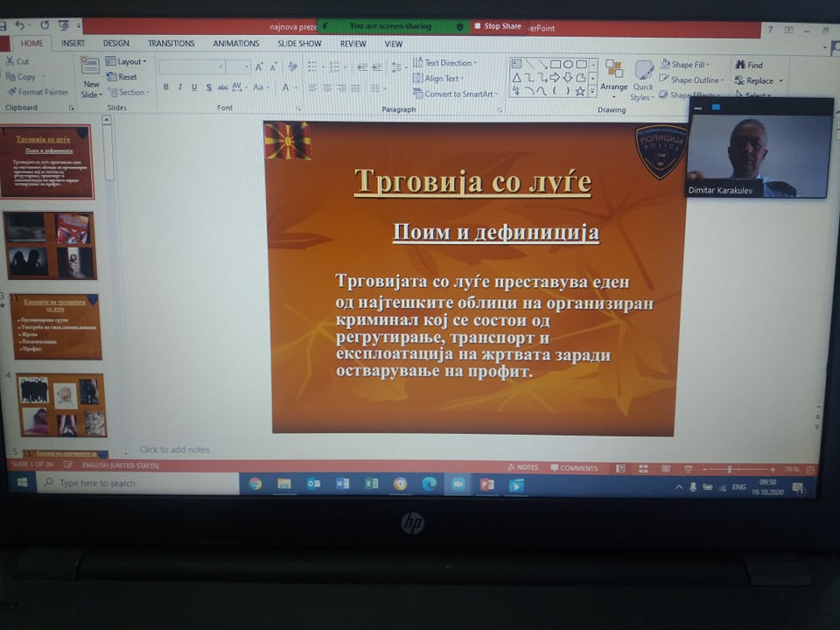Insert a New Slide
Image resolution: width=840 pixels, height=630 pixels.
90,78
